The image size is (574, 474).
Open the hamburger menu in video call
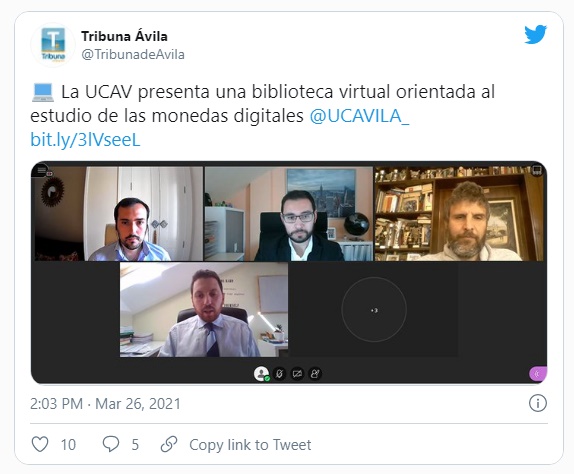(41, 170)
